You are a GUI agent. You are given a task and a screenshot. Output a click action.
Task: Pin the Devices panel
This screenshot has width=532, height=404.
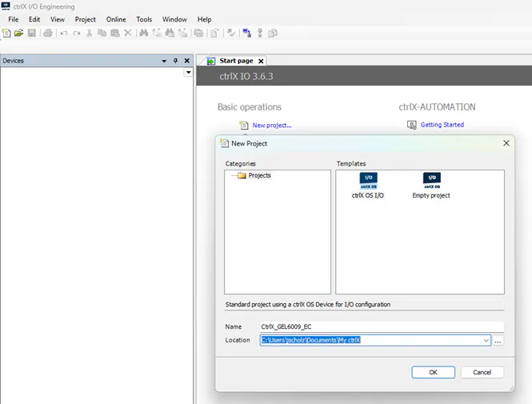(175, 61)
